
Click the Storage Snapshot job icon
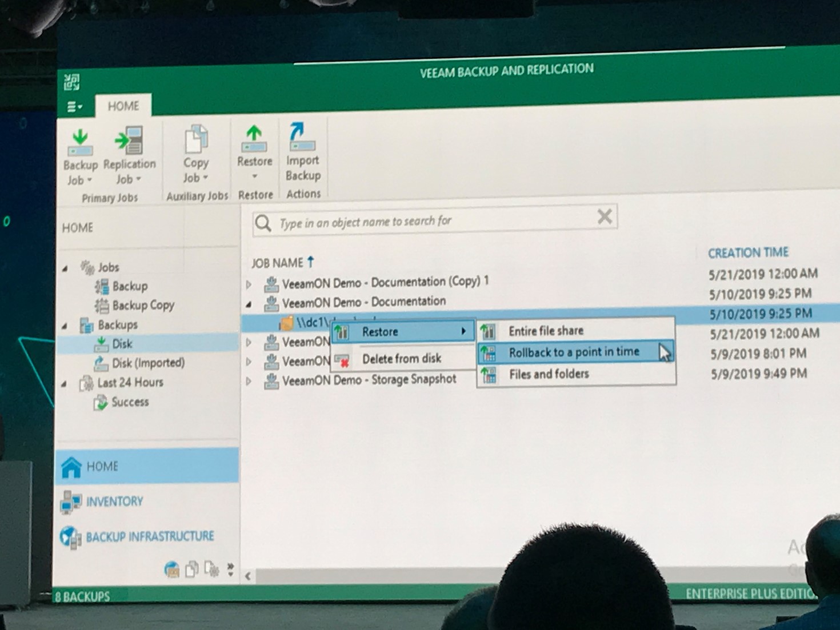pyautogui.click(x=271, y=380)
